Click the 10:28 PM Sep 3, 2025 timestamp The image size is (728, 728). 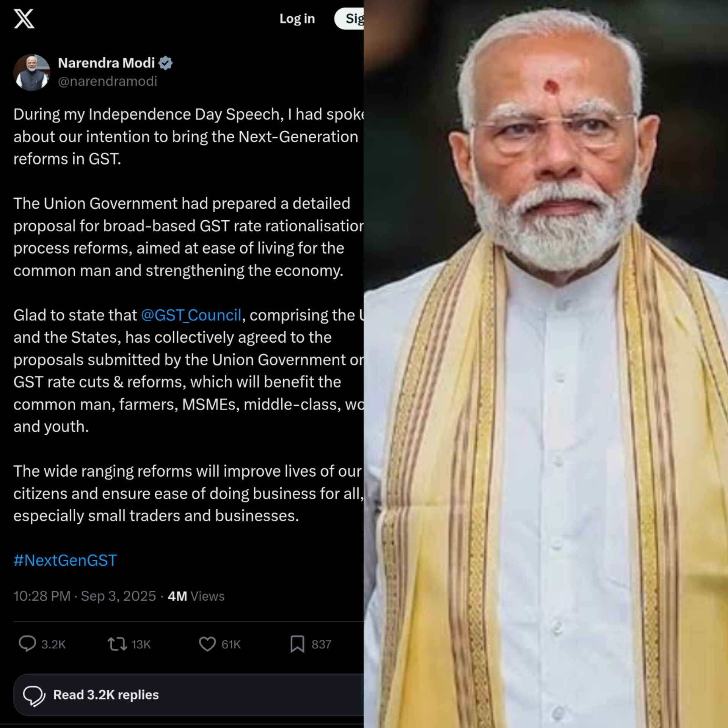pyautogui.click(x=85, y=596)
